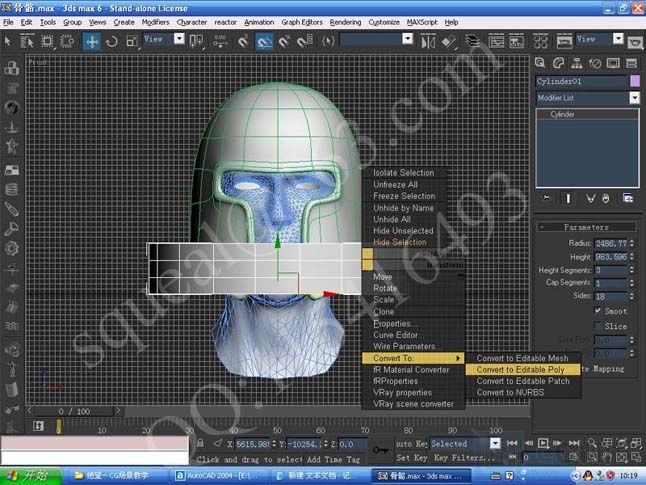Switch to Motion command panel
Image resolution: width=646 pixels, height=485 pixels.
(595, 63)
